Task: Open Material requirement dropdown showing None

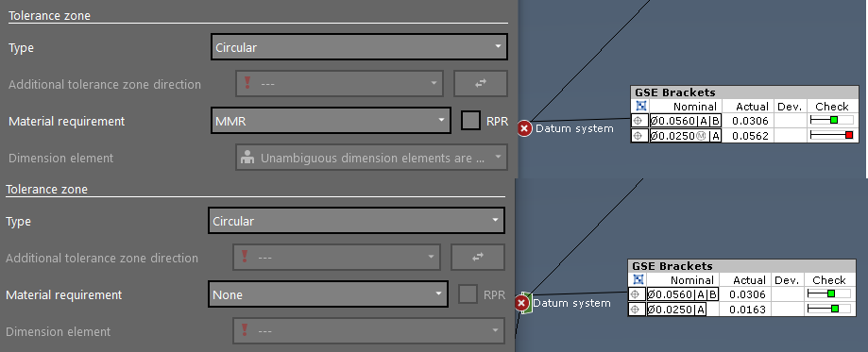Action: (x=328, y=294)
